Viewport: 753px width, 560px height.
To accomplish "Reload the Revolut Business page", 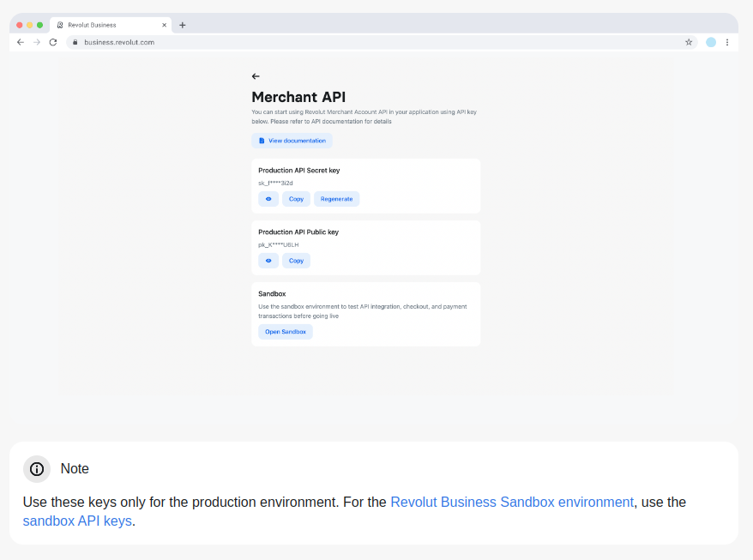I will [53, 42].
